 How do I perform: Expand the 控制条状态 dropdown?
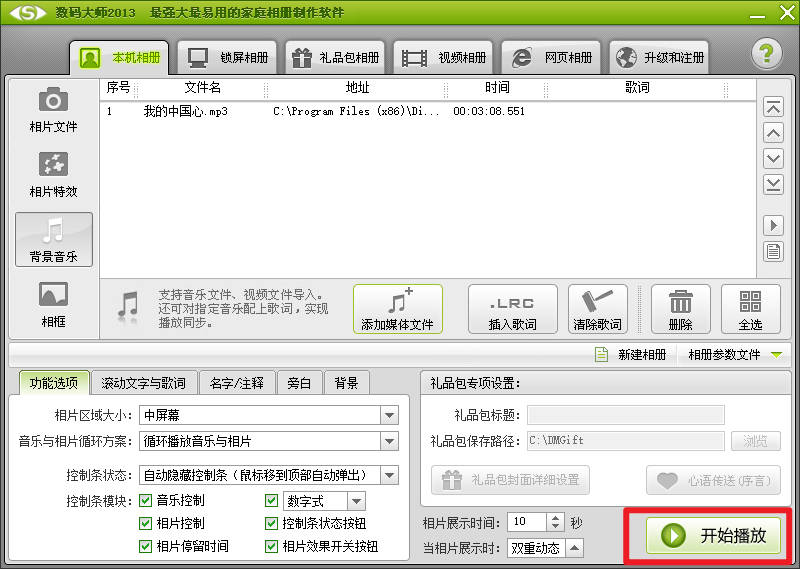pos(389,475)
